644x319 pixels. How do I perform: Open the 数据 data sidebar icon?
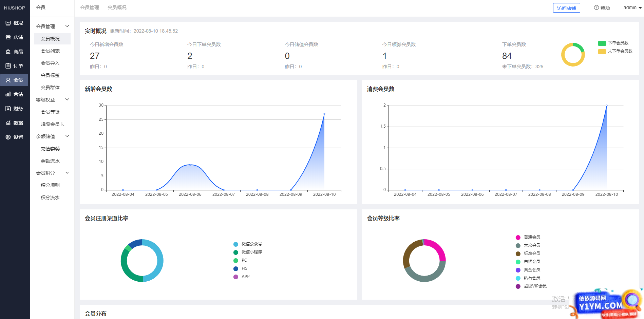click(8, 123)
